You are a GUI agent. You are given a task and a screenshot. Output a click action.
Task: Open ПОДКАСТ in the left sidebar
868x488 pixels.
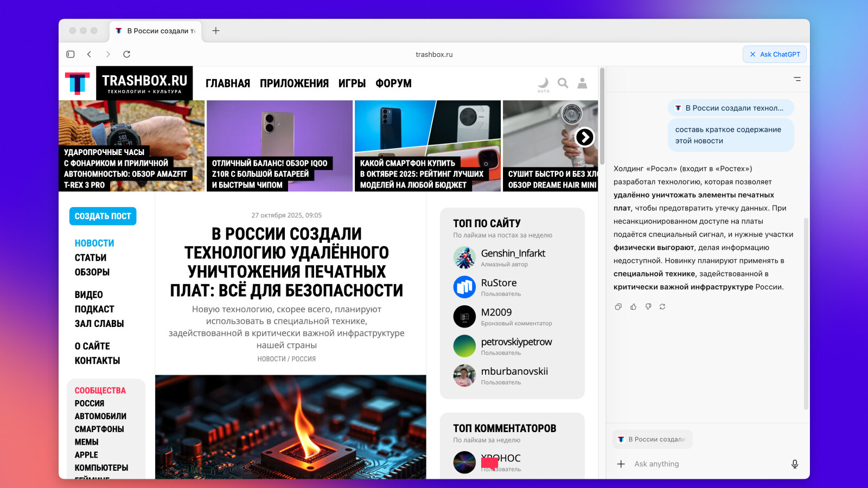tap(94, 309)
